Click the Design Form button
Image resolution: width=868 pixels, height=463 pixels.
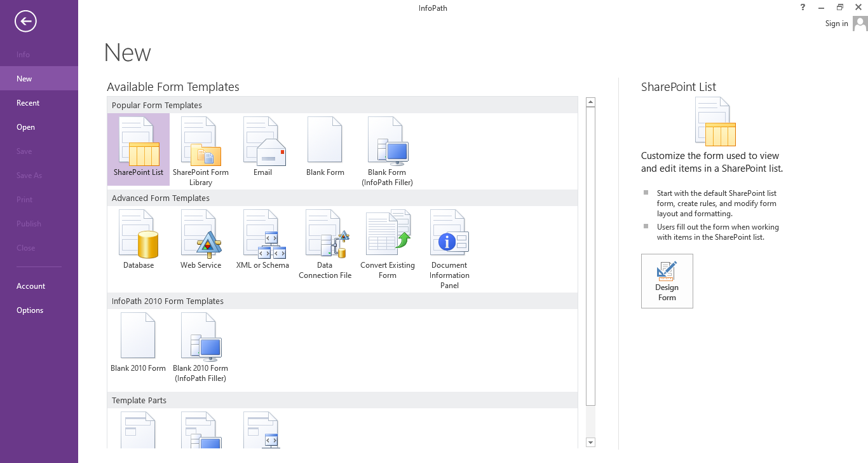click(667, 281)
